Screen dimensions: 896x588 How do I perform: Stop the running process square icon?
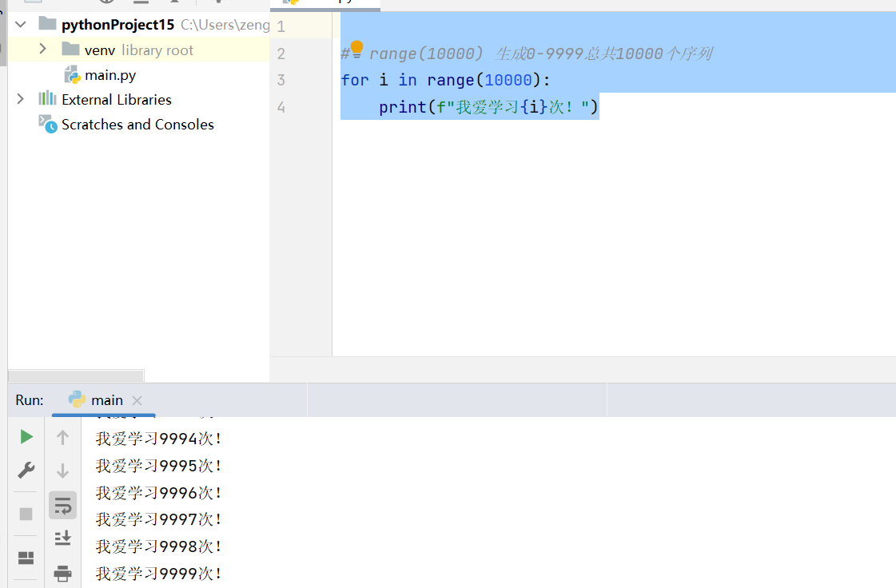(26, 514)
